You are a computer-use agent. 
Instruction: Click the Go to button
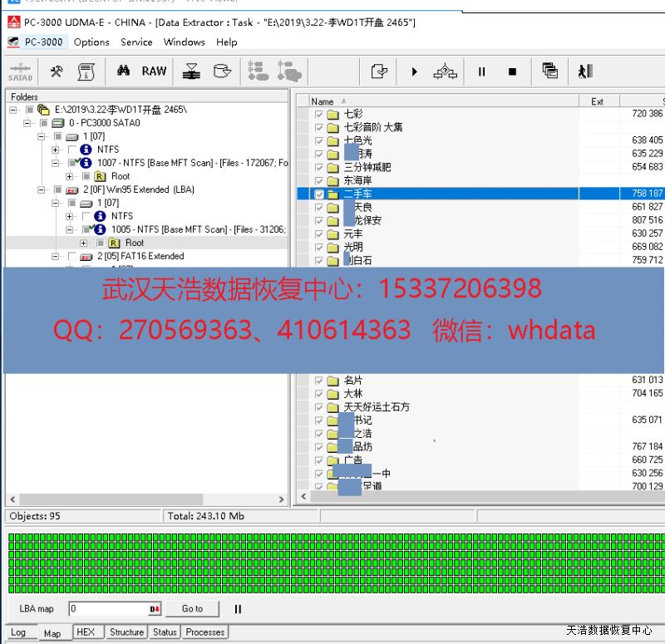(192, 609)
